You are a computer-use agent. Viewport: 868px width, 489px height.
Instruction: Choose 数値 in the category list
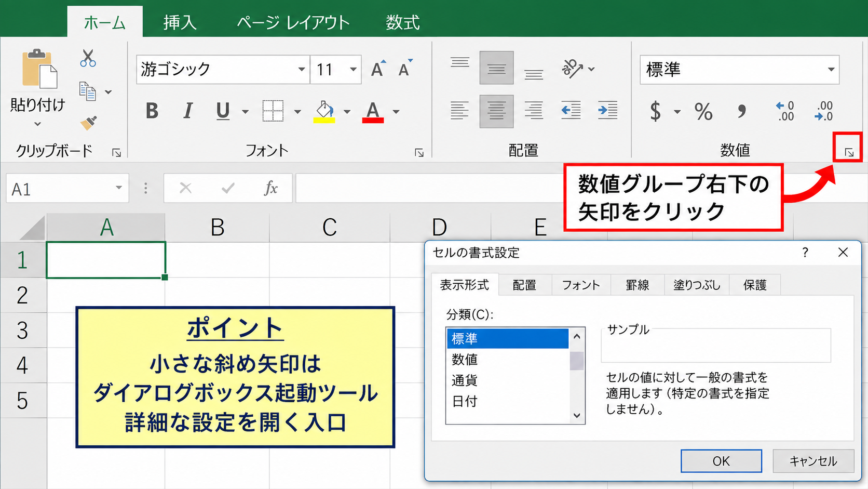coord(508,359)
